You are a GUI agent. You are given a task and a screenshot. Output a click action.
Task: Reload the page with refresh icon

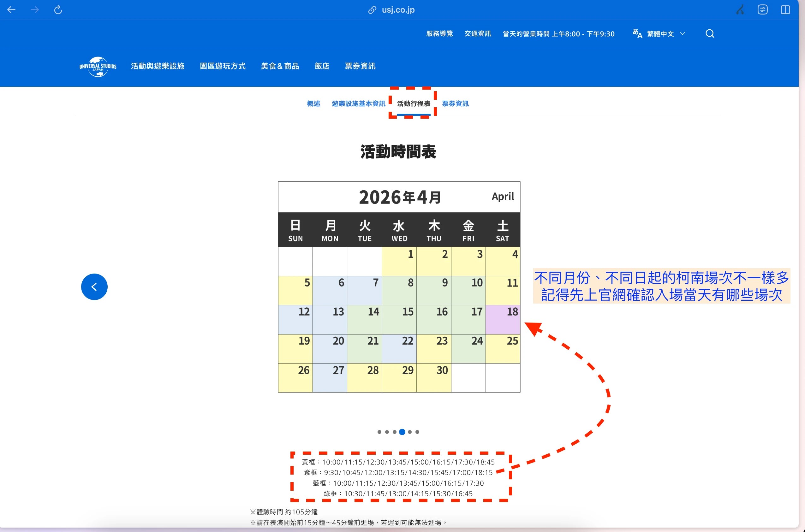coord(58,10)
